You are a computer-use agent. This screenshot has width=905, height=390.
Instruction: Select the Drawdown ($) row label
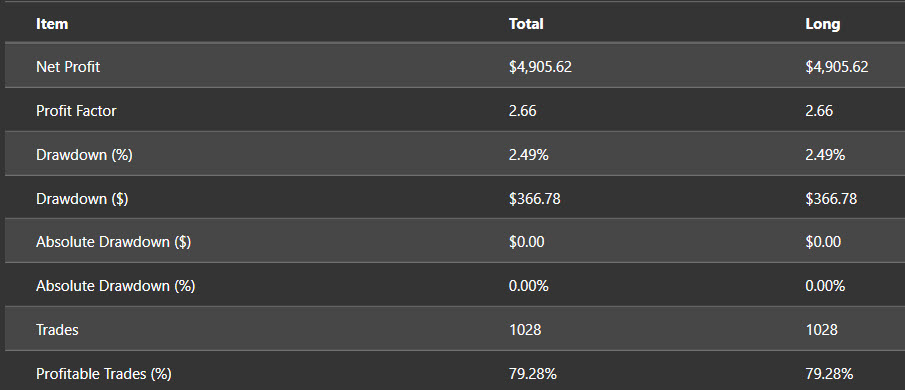point(82,198)
